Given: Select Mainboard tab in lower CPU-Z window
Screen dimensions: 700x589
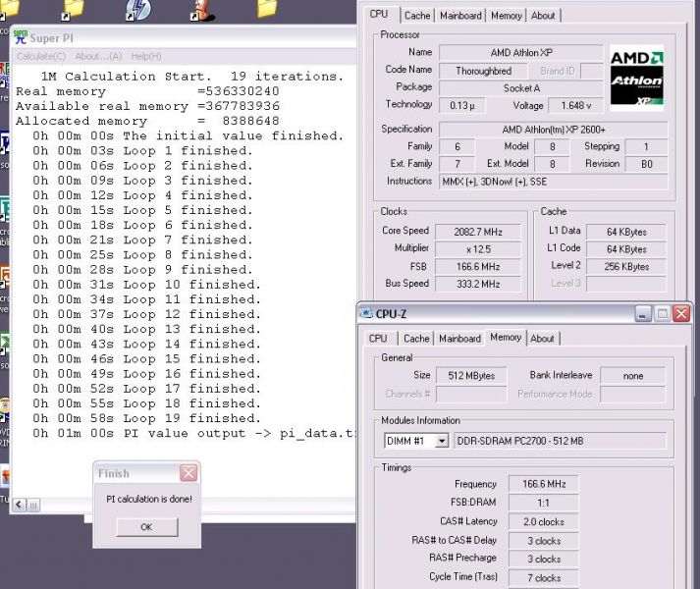Looking at the screenshot, I should 459,339.
